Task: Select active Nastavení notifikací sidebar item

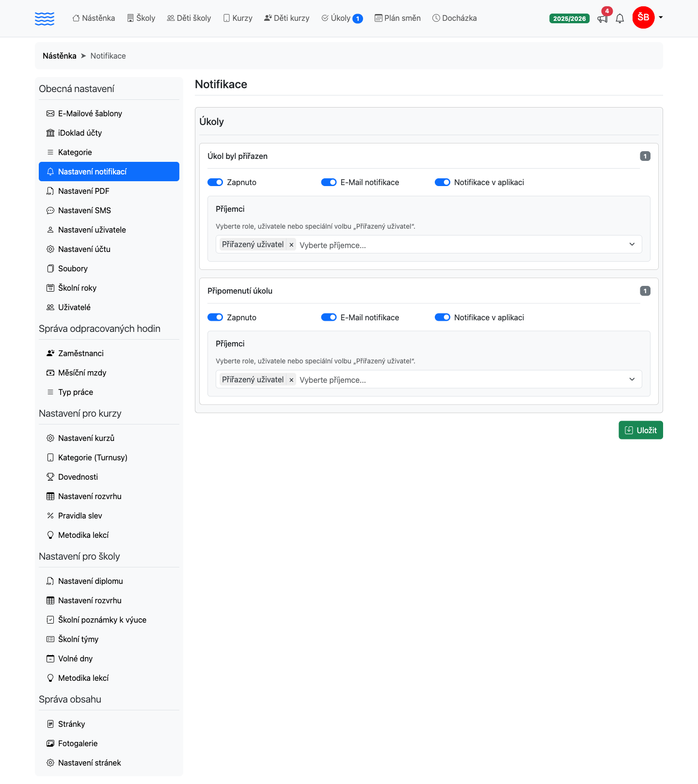Action: coord(109,172)
